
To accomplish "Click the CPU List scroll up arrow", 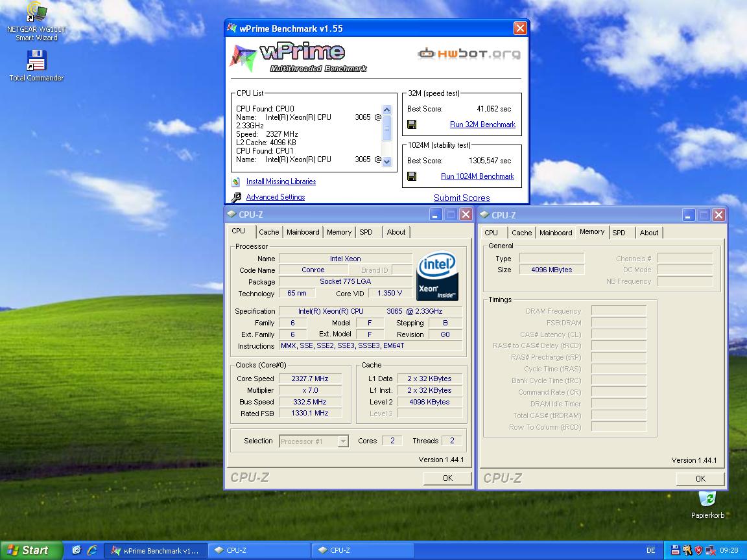I will coord(387,110).
